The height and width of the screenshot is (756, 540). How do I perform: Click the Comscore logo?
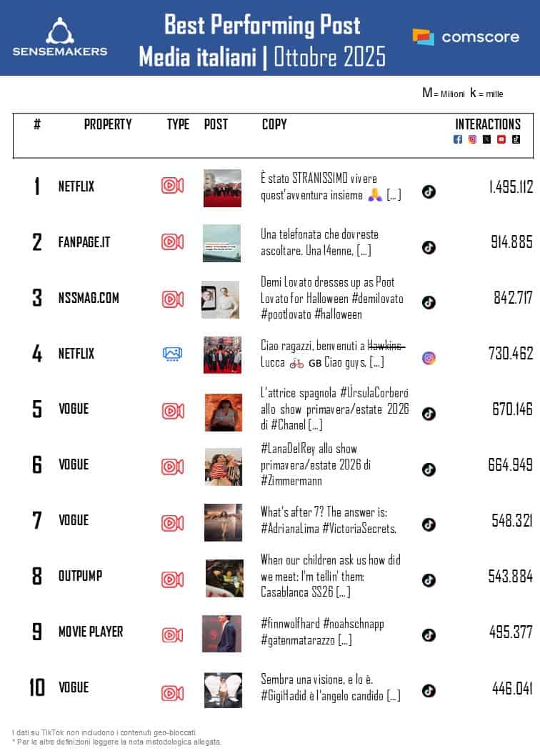(x=466, y=36)
